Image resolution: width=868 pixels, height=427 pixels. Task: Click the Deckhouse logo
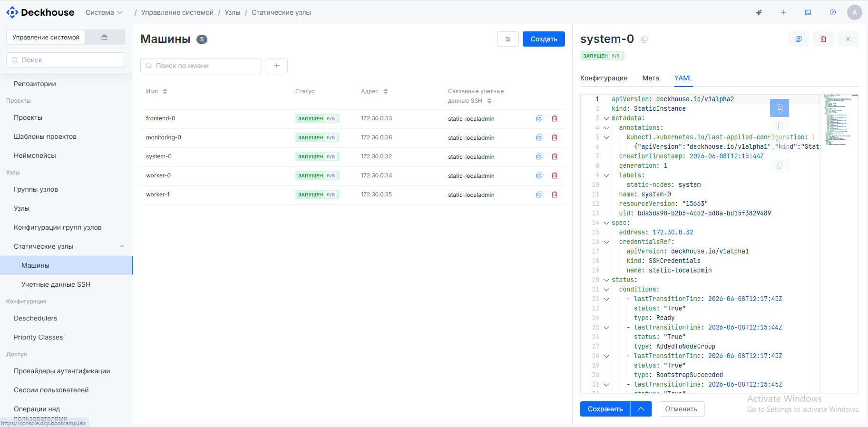(40, 12)
